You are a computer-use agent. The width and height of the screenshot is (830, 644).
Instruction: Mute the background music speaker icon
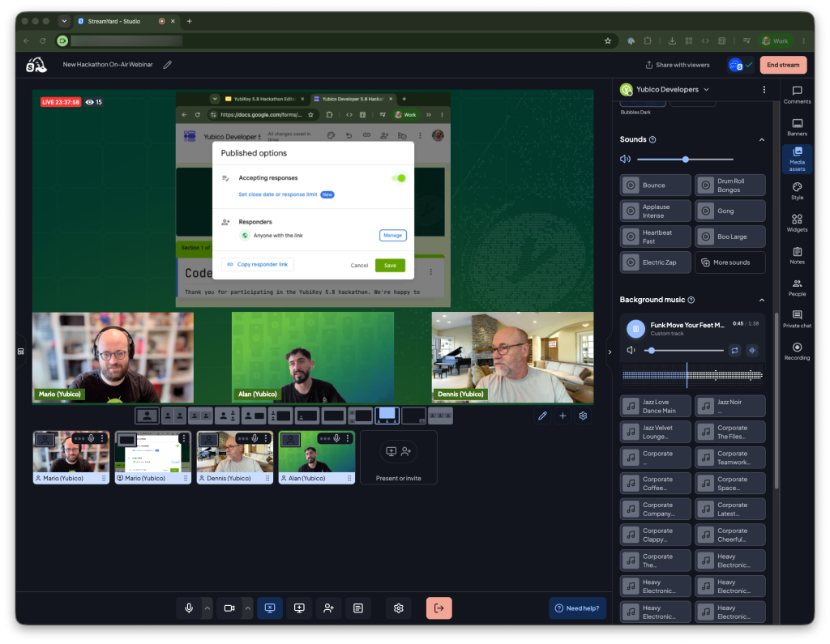click(631, 350)
